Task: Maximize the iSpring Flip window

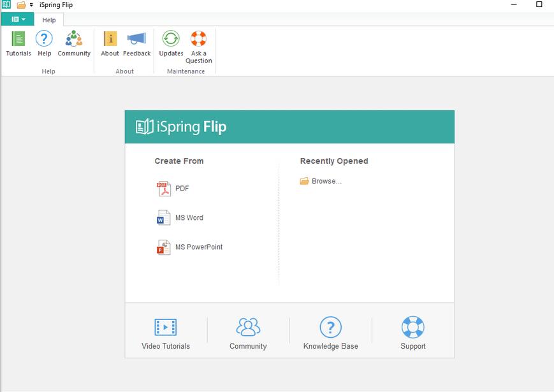Action: tap(539, 4)
